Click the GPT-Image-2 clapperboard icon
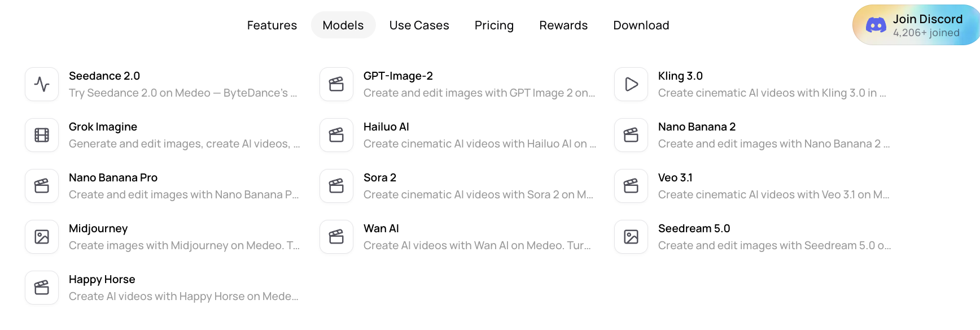The height and width of the screenshot is (330, 980). pyautogui.click(x=336, y=84)
